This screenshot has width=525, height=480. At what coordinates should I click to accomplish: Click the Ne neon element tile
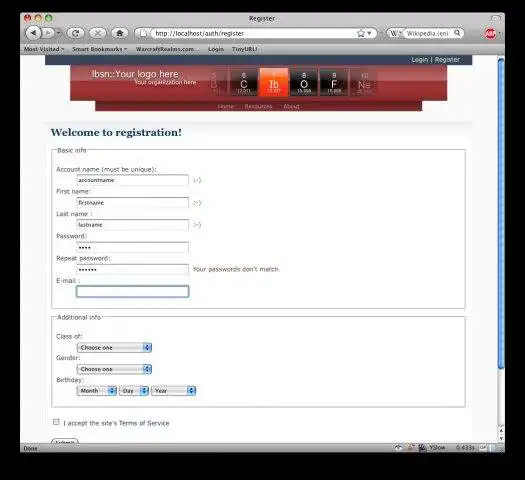[364, 82]
